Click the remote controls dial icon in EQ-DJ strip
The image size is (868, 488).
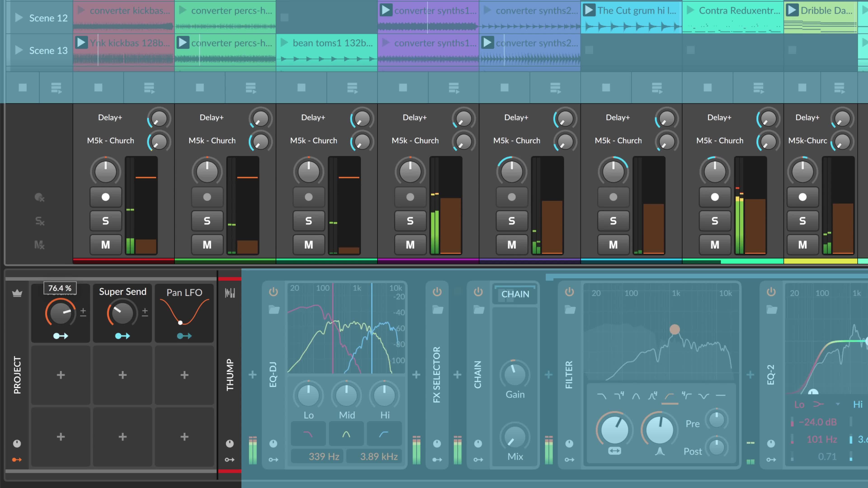[x=273, y=443]
